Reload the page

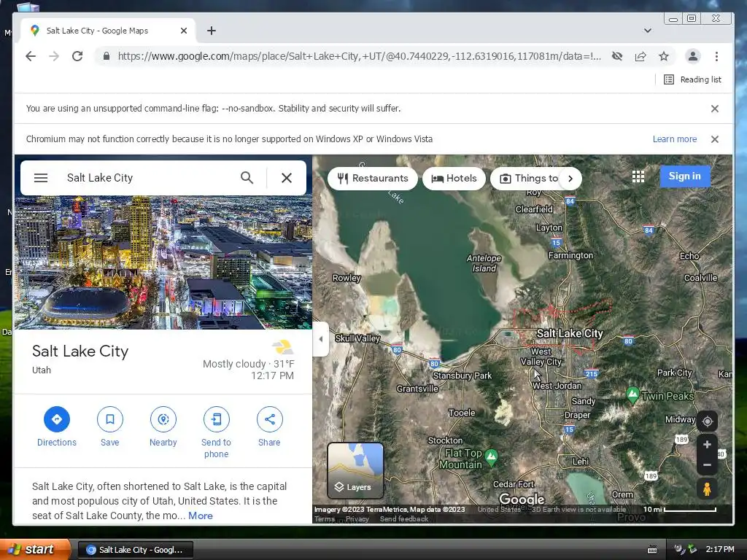click(77, 56)
